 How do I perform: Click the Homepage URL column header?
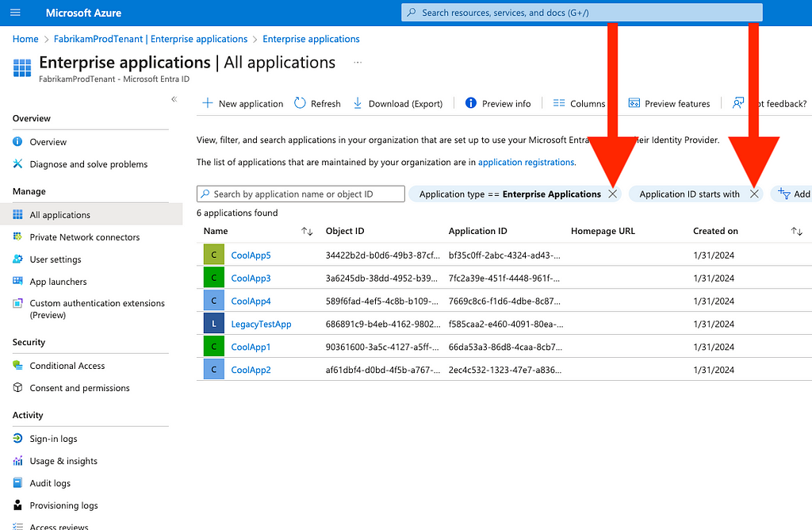click(x=603, y=231)
